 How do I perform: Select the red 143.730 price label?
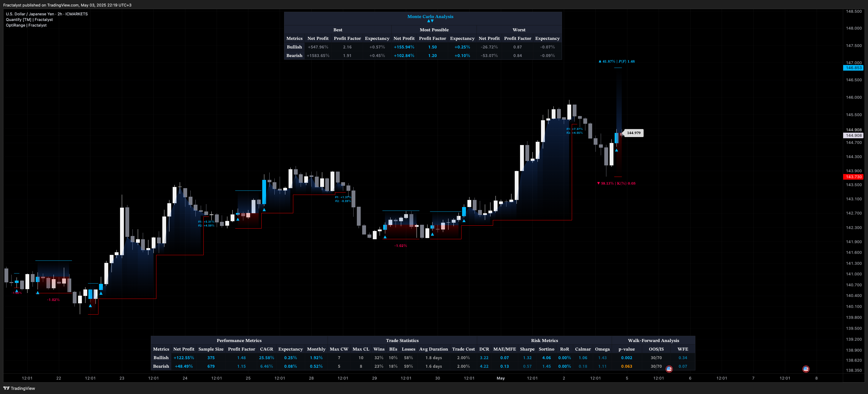[853, 177]
